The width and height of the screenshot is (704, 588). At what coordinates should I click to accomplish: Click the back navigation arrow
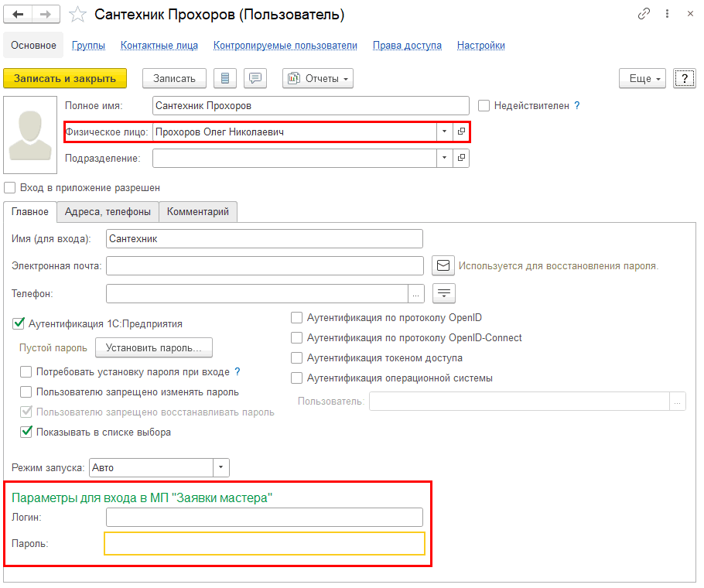click(x=19, y=15)
